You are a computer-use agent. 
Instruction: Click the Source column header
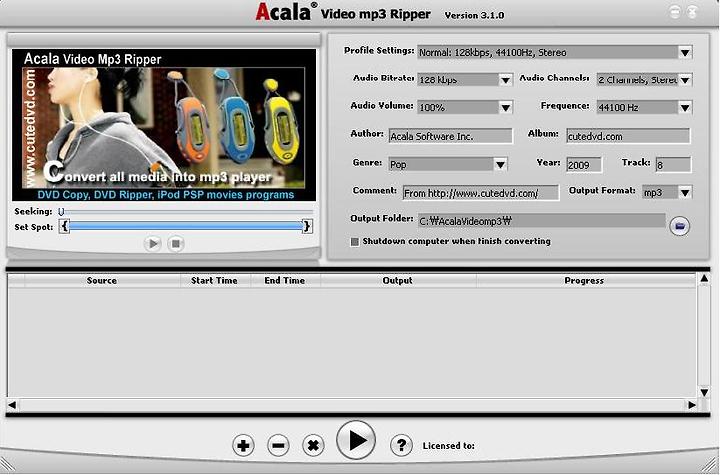coord(101,280)
